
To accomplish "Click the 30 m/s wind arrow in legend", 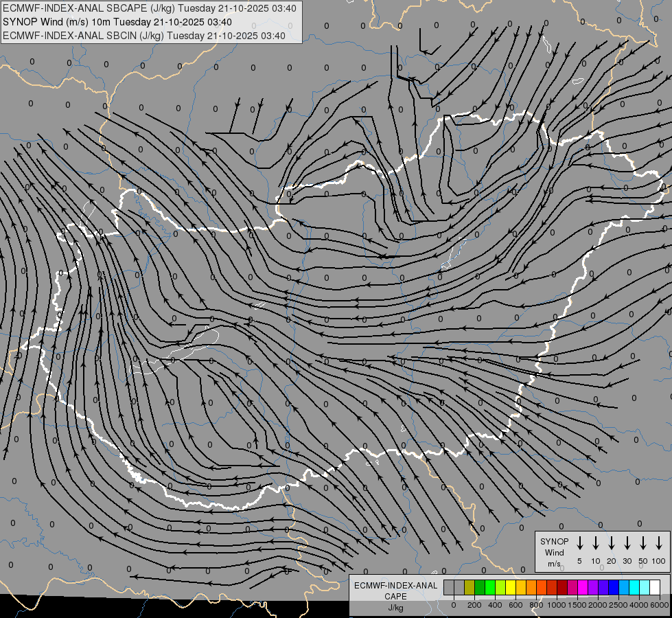I will click(x=627, y=543).
